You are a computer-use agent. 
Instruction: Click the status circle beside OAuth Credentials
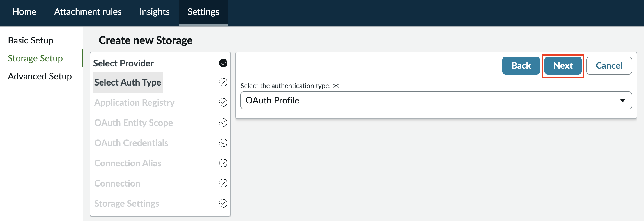tap(223, 143)
